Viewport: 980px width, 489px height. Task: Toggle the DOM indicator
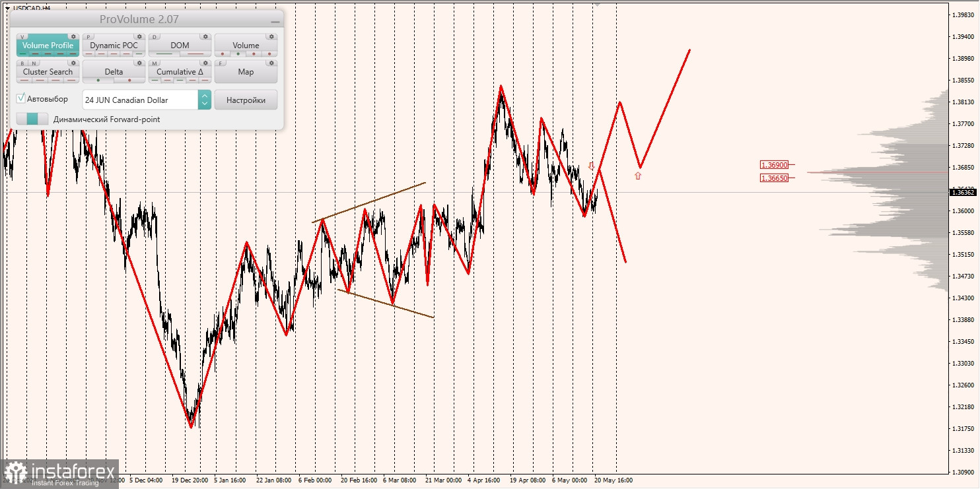[180, 46]
